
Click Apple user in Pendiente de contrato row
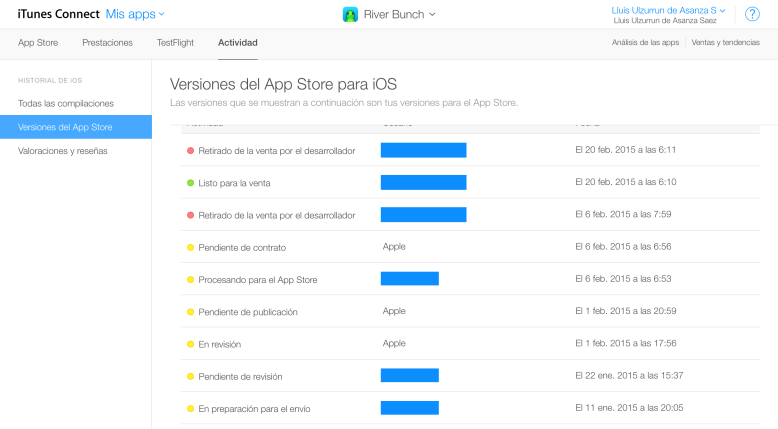pos(394,246)
